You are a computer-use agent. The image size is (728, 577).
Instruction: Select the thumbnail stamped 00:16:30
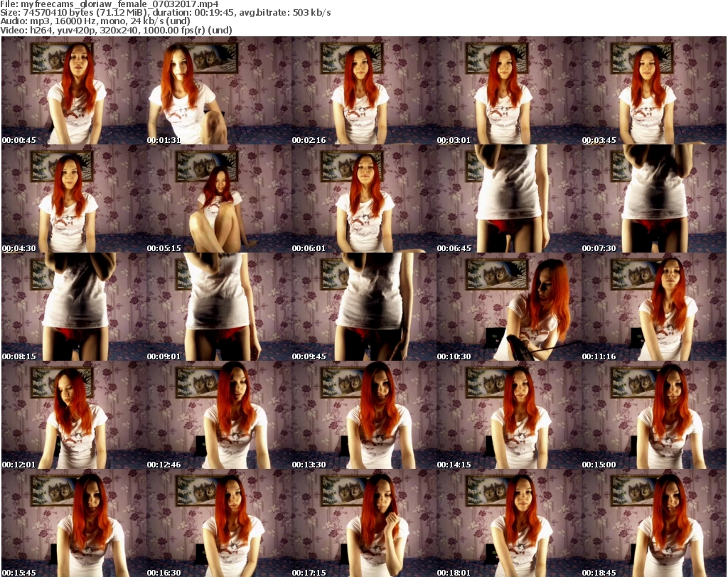click(x=219, y=523)
